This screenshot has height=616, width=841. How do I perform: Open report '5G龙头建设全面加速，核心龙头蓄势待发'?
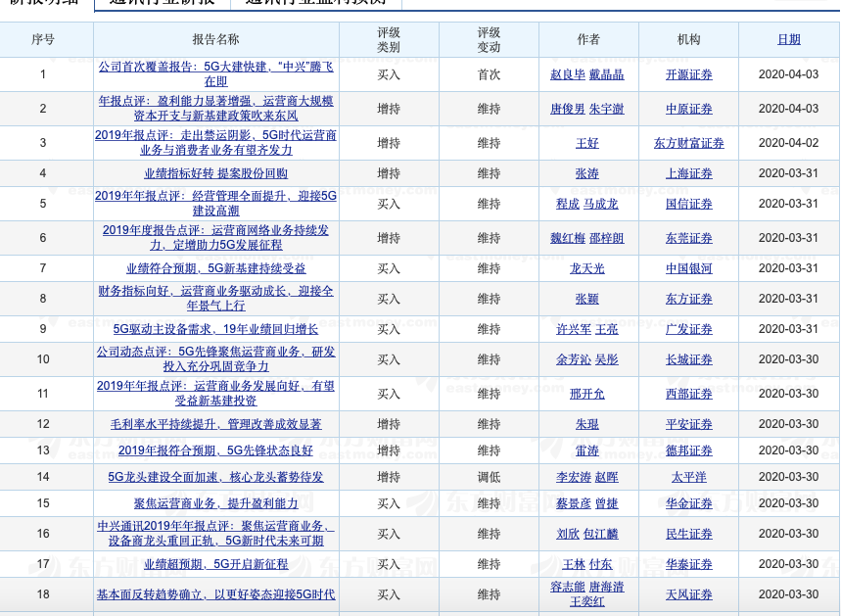[x=216, y=477]
